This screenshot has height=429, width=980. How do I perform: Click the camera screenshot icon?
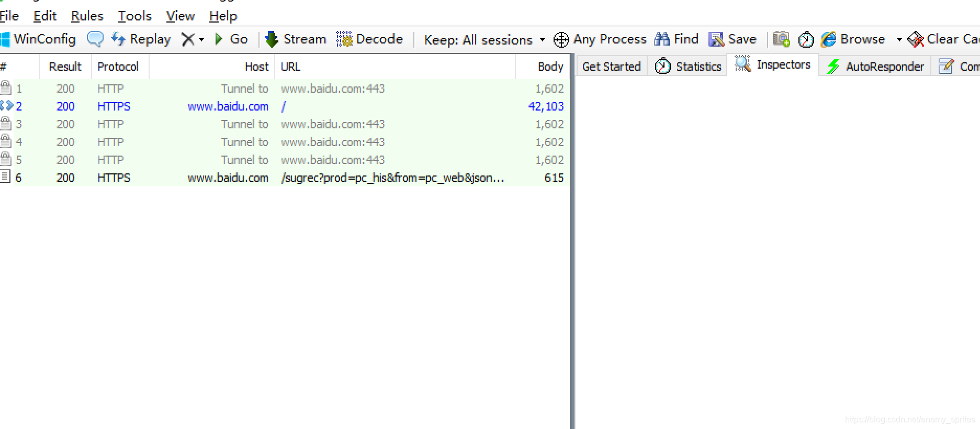[x=782, y=39]
